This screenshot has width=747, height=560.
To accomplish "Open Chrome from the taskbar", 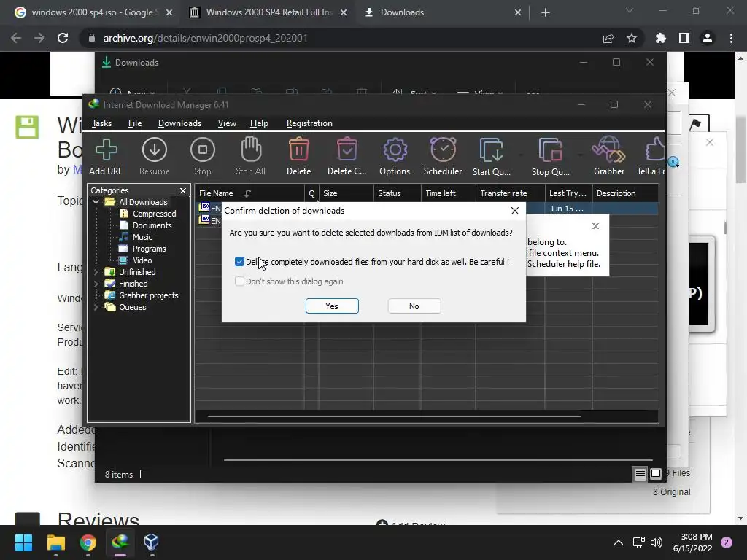I will 88,542.
